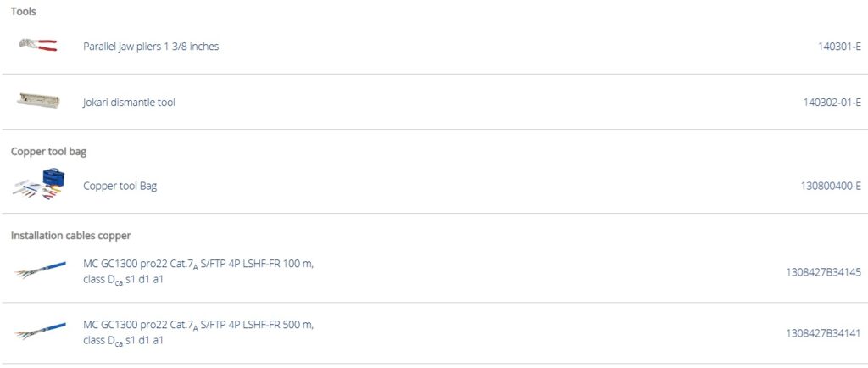Click the Installation cables copper heading
The height and width of the screenshot is (368, 868).
pos(70,235)
